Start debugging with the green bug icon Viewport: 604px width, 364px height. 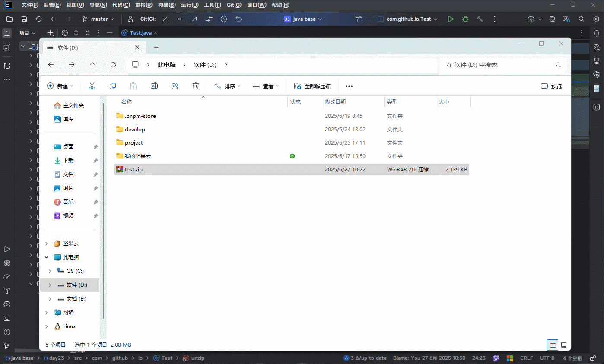click(465, 19)
